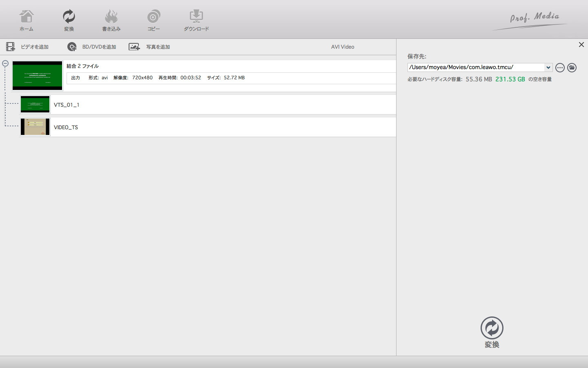The width and height of the screenshot is (588, 368).
Task: Open the save path dropdown arrow
Action: [x=548, y=67]
